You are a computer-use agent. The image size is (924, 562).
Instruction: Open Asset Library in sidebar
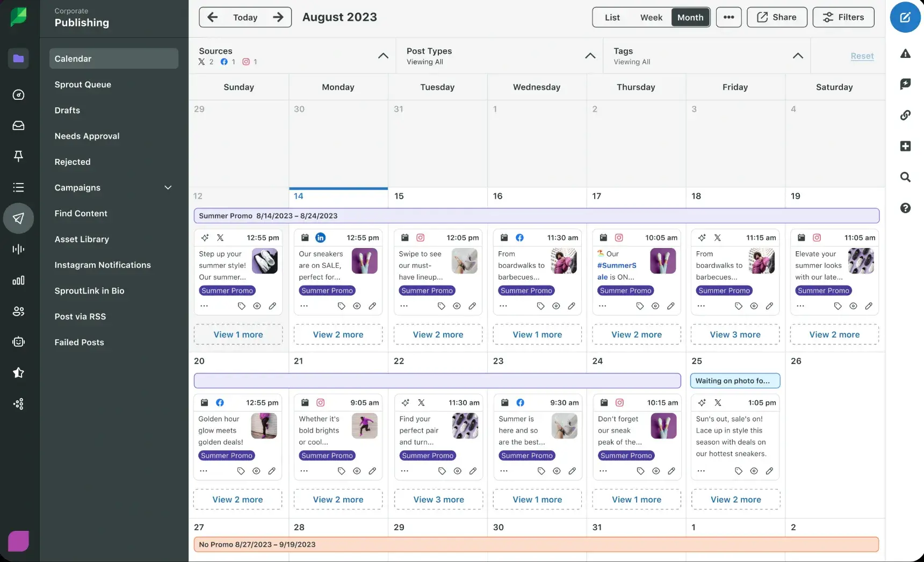tap(114, 239)
